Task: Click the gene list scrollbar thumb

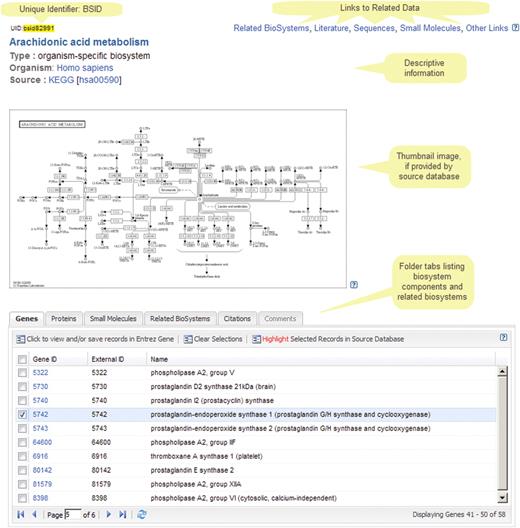Action: [502, 433]
